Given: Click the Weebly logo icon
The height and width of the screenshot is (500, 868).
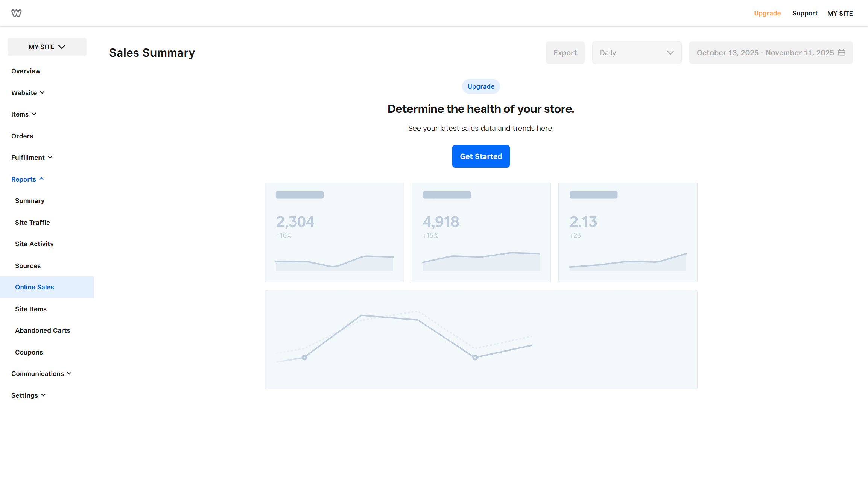Looking at the screenshot, I should point(16,13).
